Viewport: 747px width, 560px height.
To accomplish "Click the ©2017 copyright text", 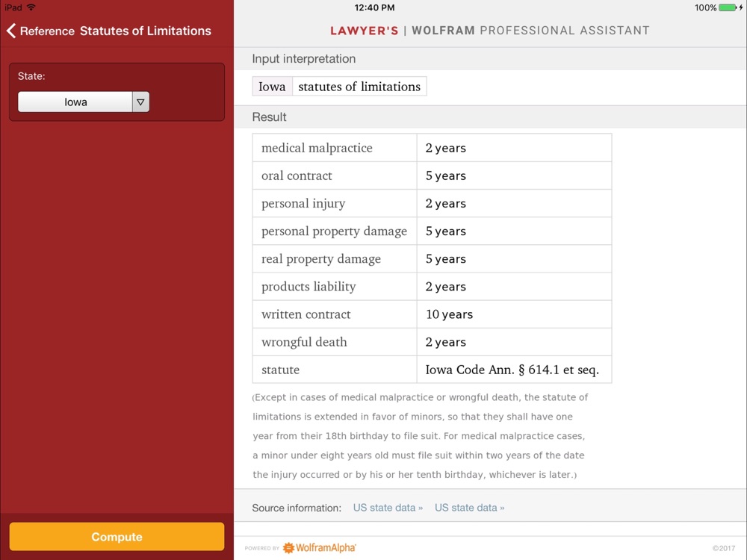I will click(724, 548).
